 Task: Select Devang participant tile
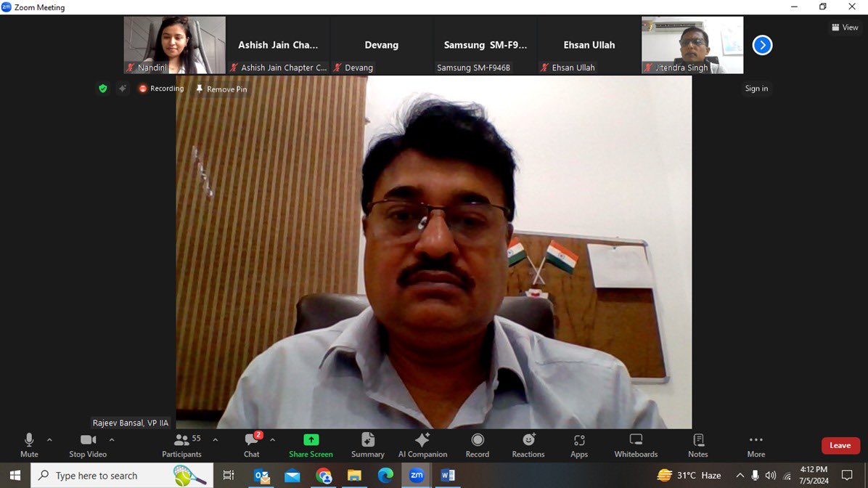tap(382, 45)
